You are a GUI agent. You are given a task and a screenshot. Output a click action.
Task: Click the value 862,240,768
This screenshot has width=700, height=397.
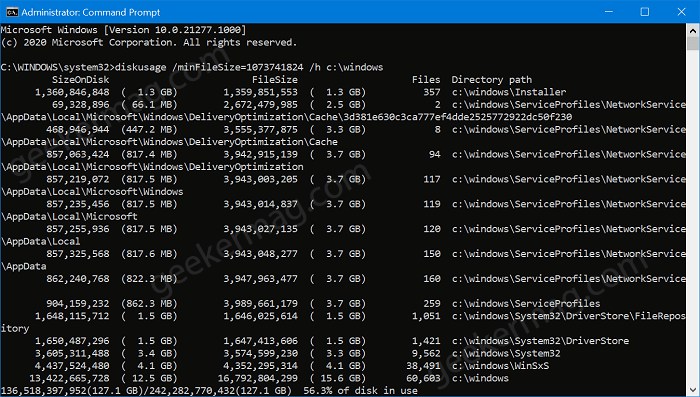click(78, 279)
